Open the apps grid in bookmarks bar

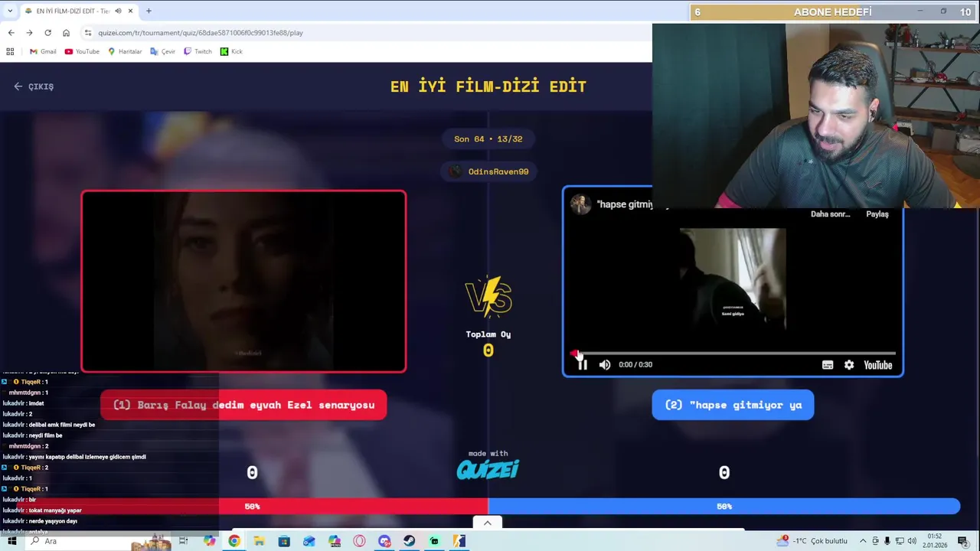(x=10, y=51)
